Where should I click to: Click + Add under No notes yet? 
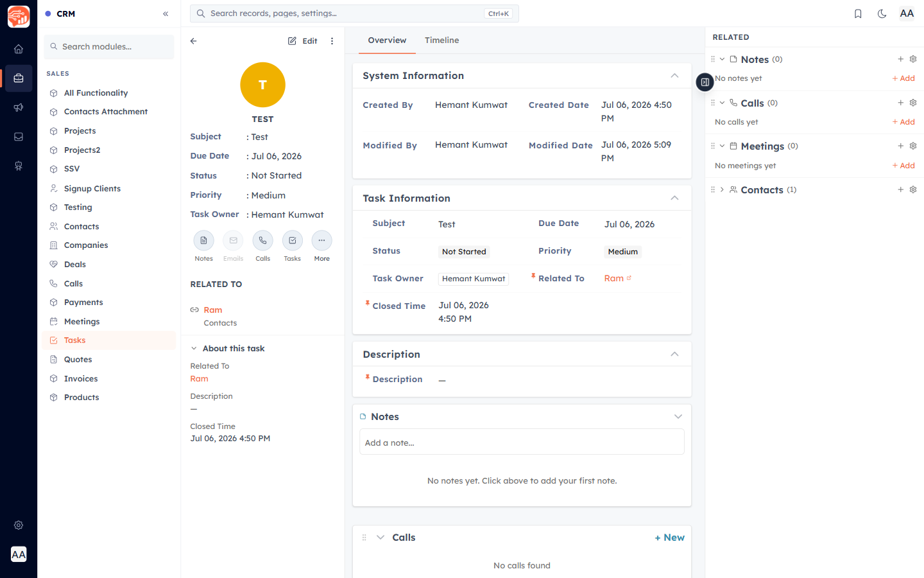point(903,78)
